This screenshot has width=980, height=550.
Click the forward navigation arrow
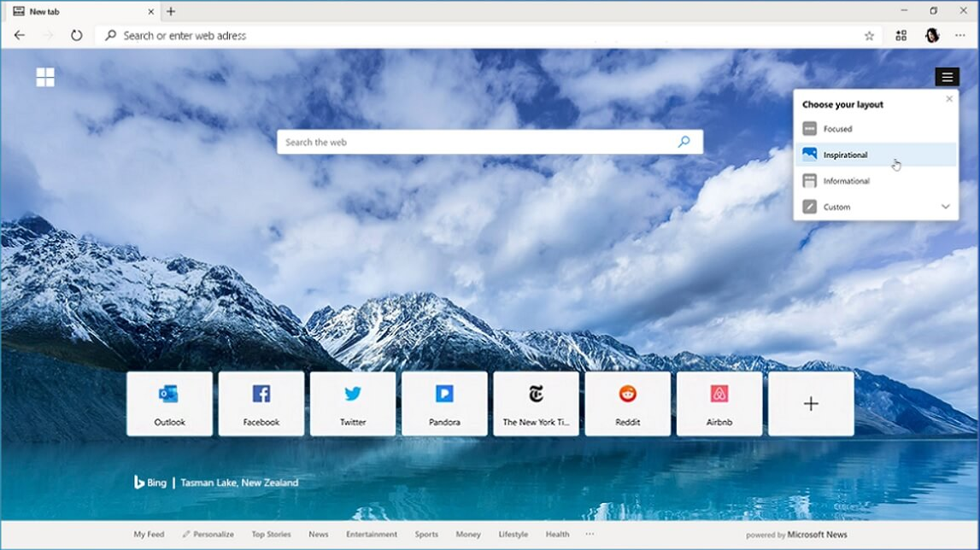pos(48,36)
